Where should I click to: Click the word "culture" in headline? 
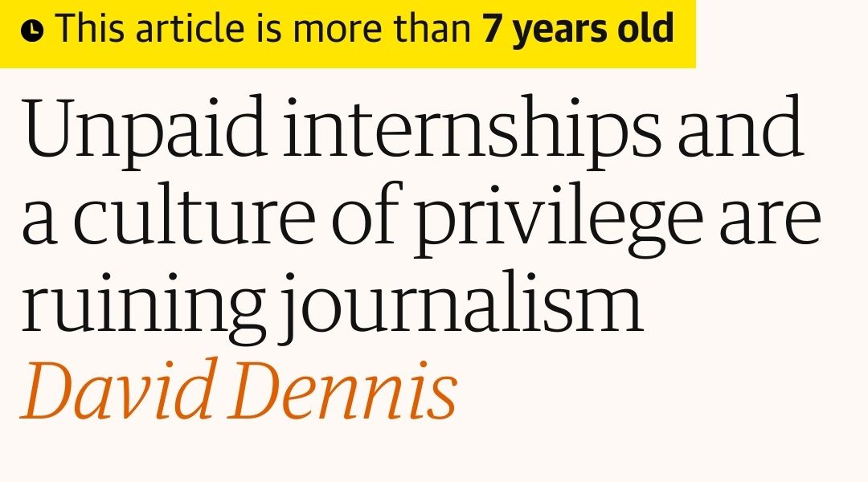coord(194,214)
